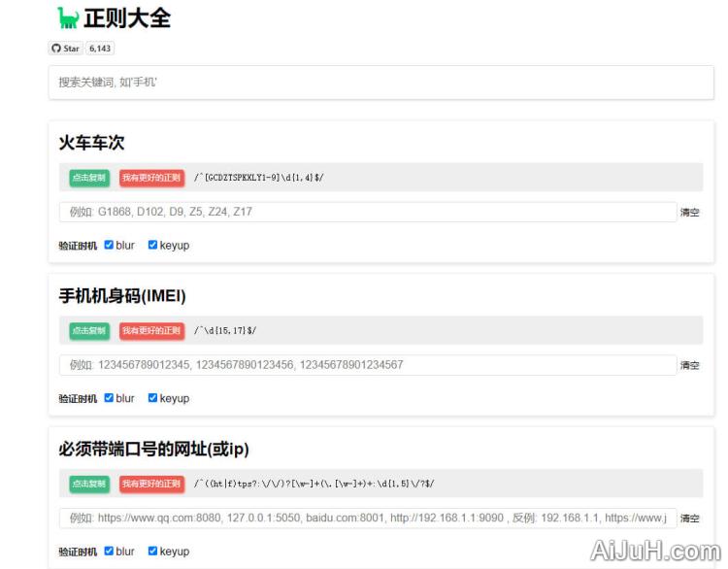
Task: Toggle blur checkbox under 火车车次
Action: pyautogui.click(x=109, y=245)
